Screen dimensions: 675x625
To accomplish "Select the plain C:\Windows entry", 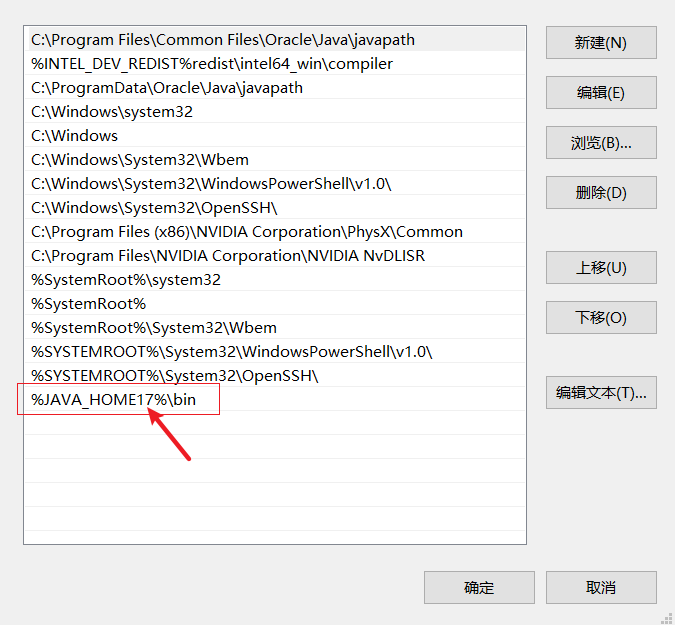I will pos(275,136).
